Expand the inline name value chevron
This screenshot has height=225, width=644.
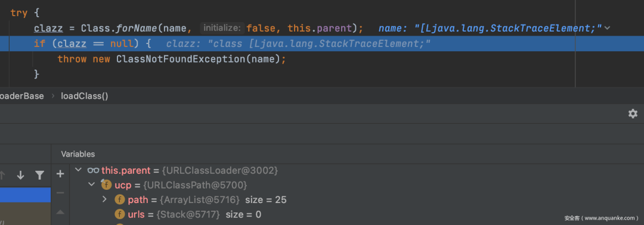[x=608, y=29]
